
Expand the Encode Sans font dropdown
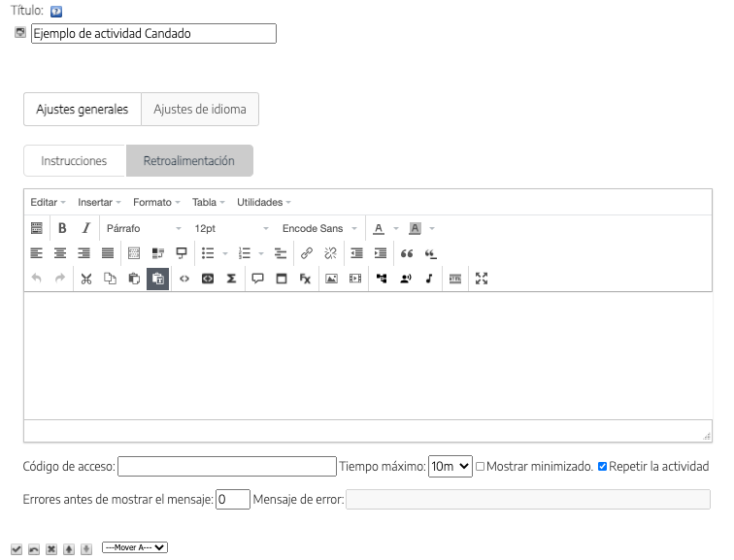pos(319,228)
